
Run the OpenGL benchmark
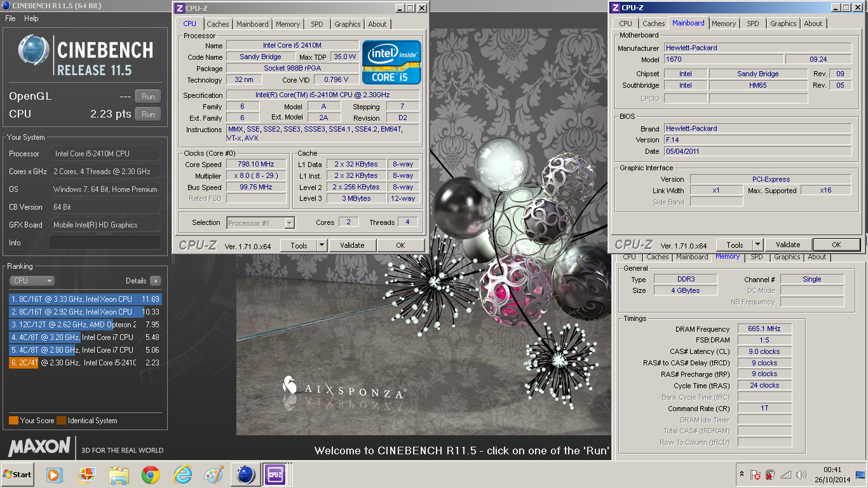click(148, 97)
